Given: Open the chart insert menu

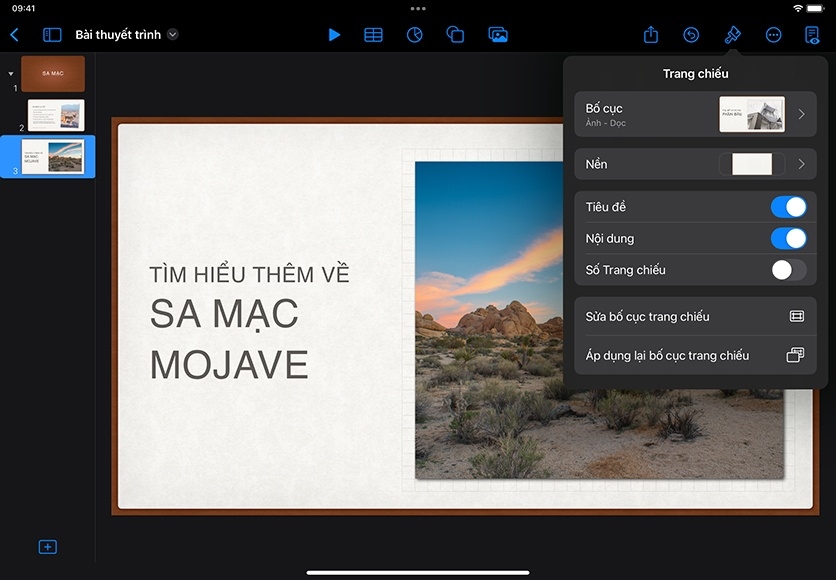Looking at the screenshot, I should [x=415, y=35].
